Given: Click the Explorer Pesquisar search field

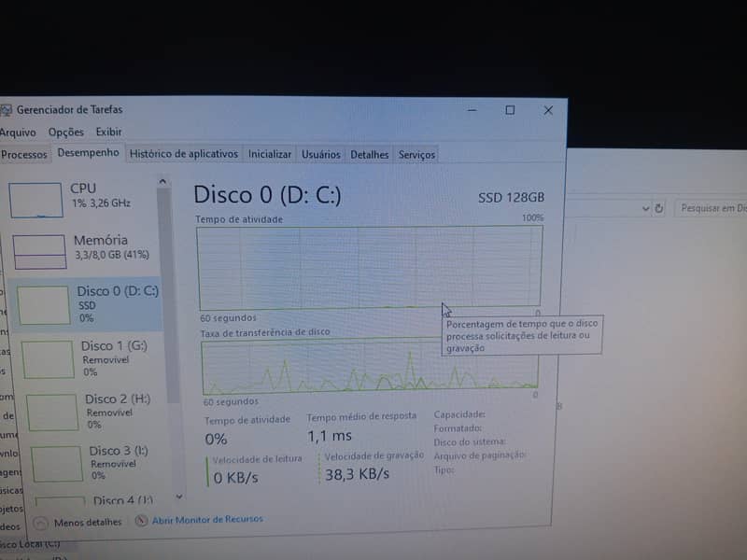Looking at the screenshot, I should coord(711,208).
